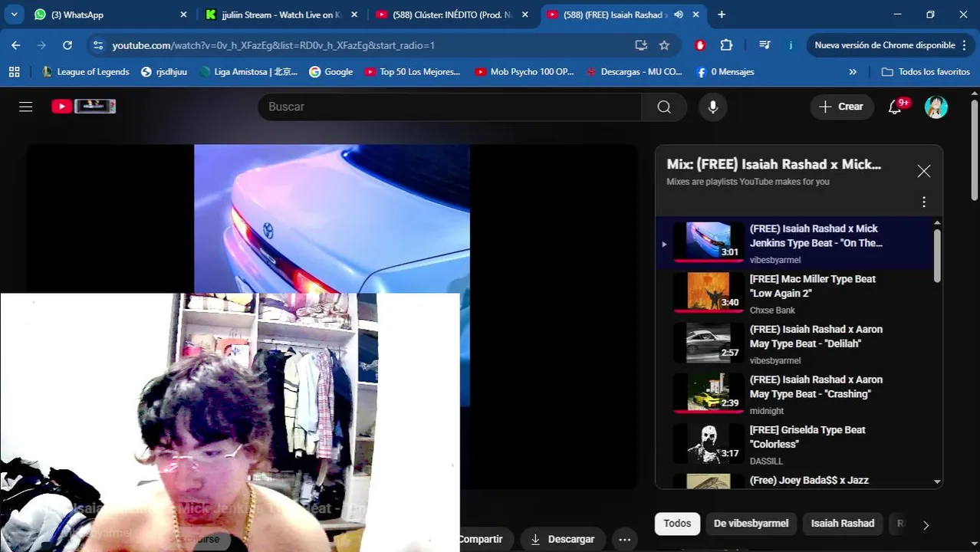The height and width of the screenshot is (552, 980).
Task: Open the 0 Mensajes Facebook bookmark
Action: click(x=725, y=71)
